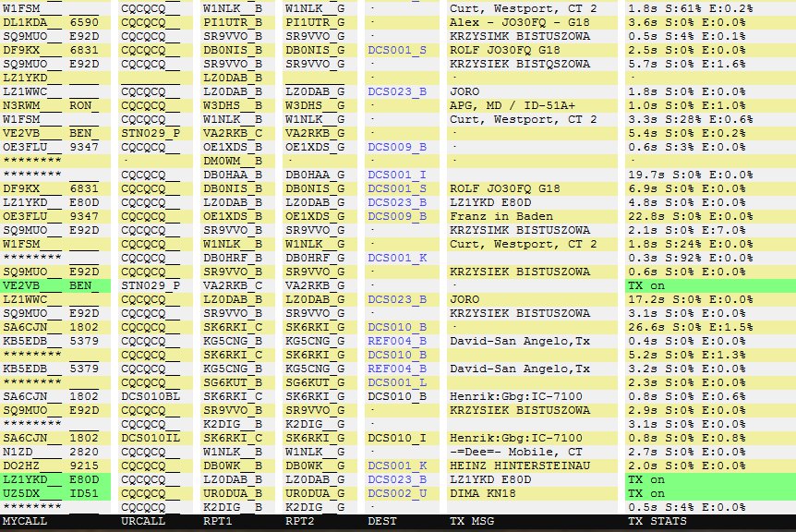Click the N1ZD callsign entry
Image resolution: width=796 pixels, height=532 pixels.
tap(19, 452)
